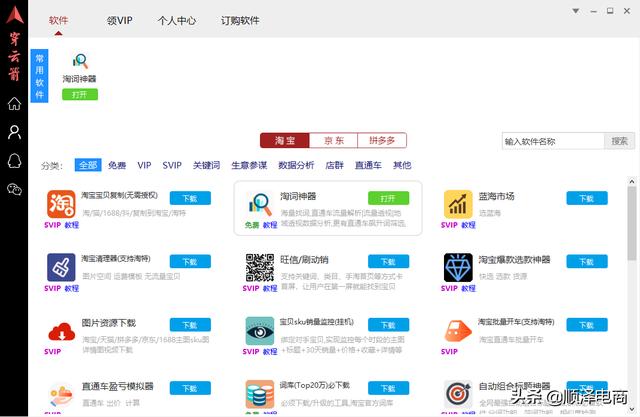Download 淘宝宝贝复制(无需授权)
The image size is (640, 417).
[x=190, y=198]
